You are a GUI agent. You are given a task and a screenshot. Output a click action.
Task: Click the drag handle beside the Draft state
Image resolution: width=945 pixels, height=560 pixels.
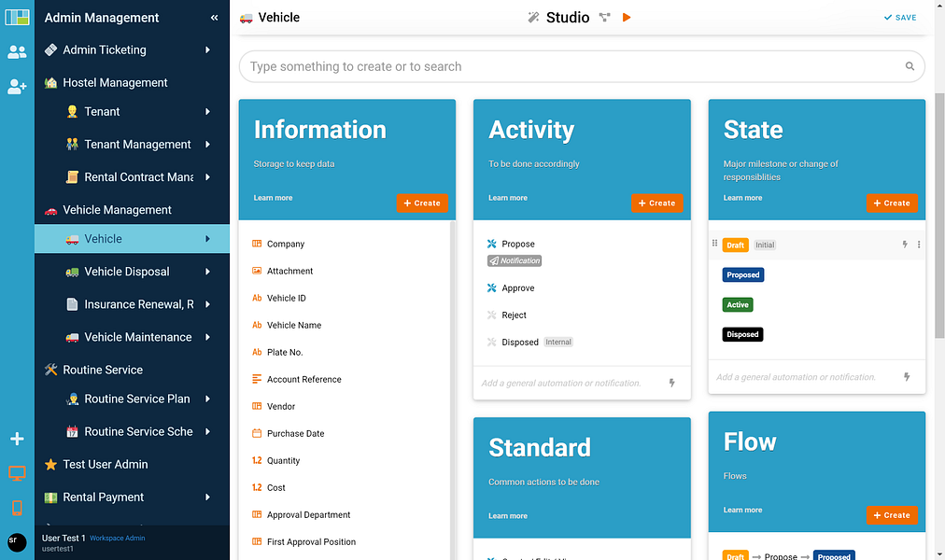[714, 244]
